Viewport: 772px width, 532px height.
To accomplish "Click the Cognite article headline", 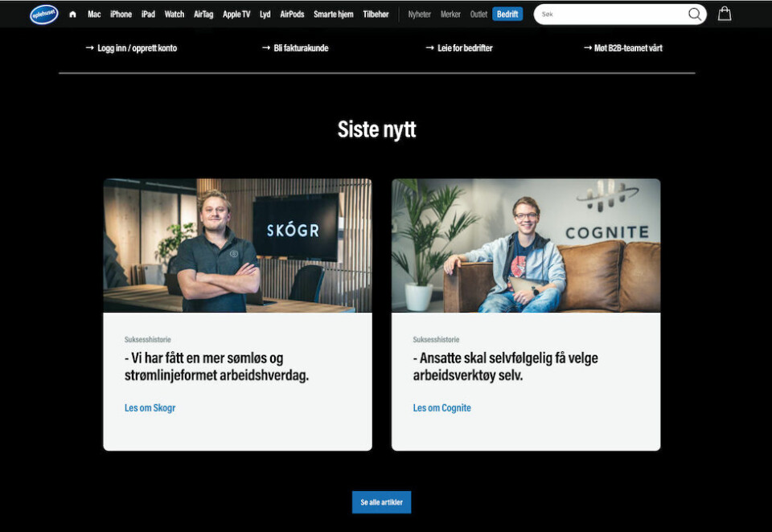I will (506, 366).
